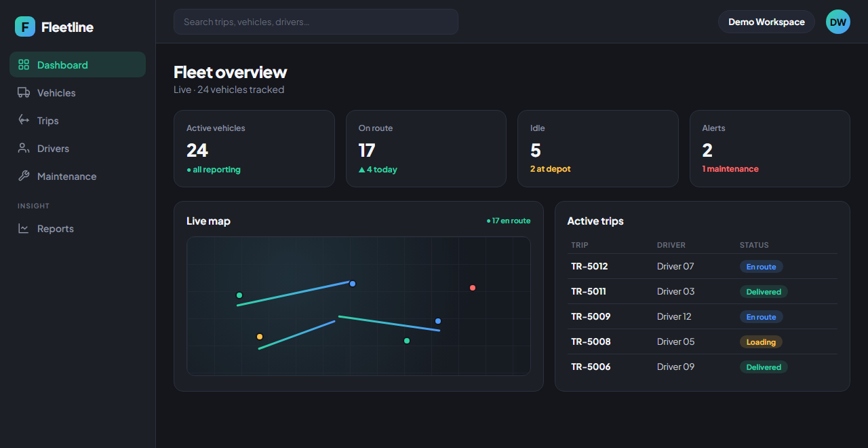Open the Trips label in the sidebar

(48, 120)
